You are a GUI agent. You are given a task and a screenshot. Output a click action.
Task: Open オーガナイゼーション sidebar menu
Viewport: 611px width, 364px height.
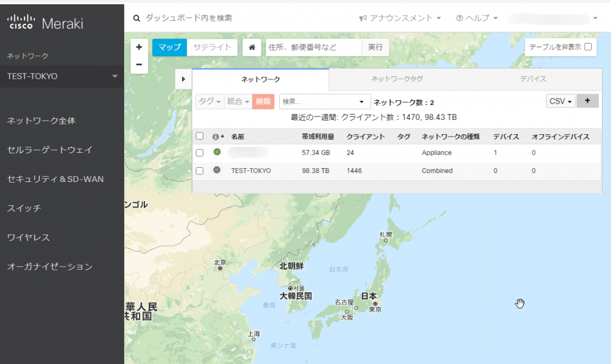coord(50,267)
